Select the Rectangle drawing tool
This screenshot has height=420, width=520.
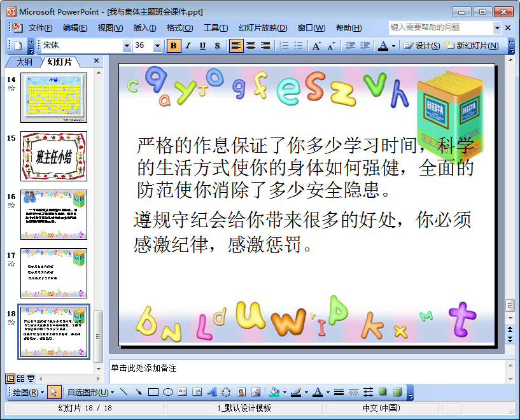(x=153, y=392)
